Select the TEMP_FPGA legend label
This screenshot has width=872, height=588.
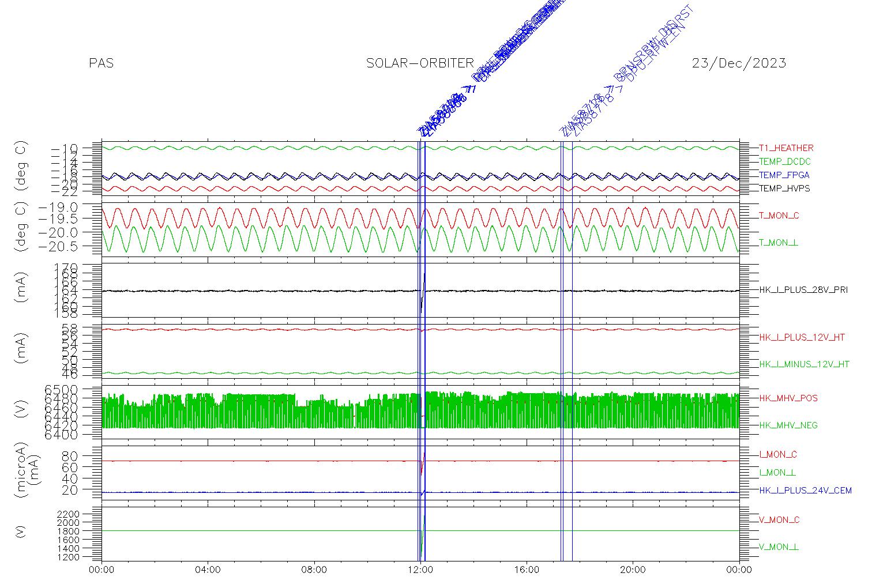click(784, 175)
